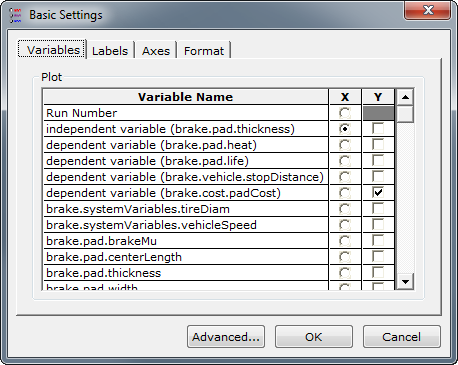
Task: Enable Y for brake.pad.heat
Action: tap(378, 144)
